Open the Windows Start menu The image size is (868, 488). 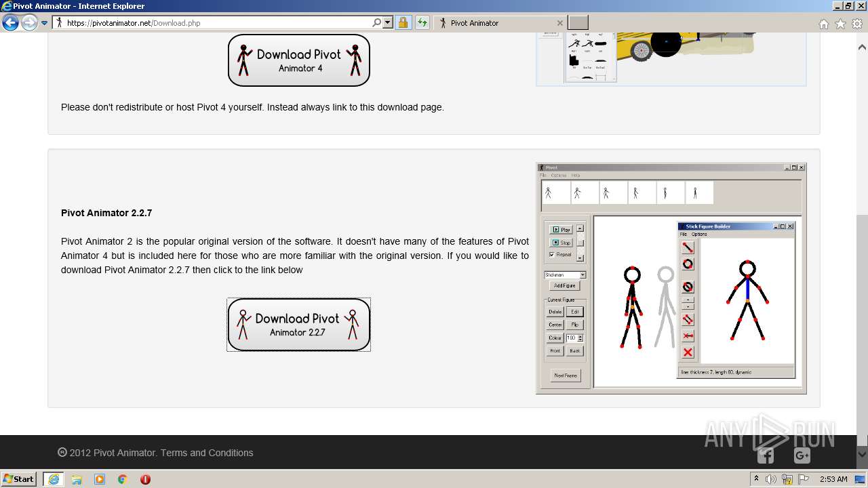pyautogui.click(x=19, y=479)
